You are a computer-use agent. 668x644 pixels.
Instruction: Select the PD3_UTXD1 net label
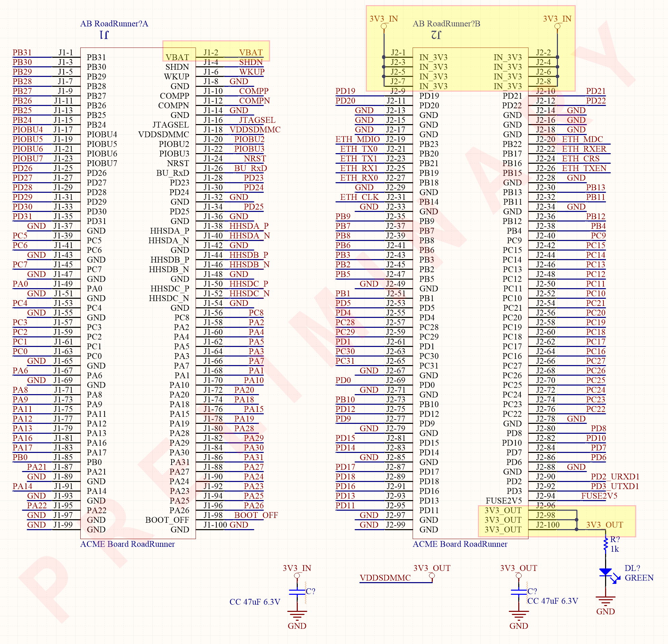coord(615,486)
